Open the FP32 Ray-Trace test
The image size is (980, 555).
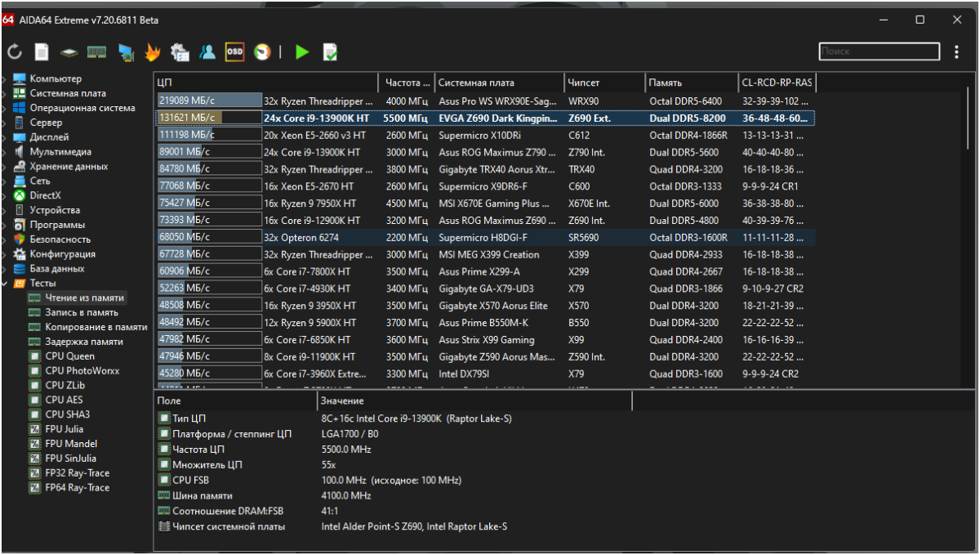click(77, 473)
